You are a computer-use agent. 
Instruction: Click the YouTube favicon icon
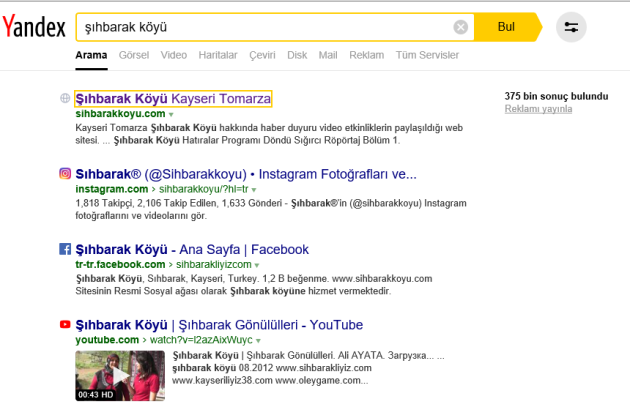point(65,324)
